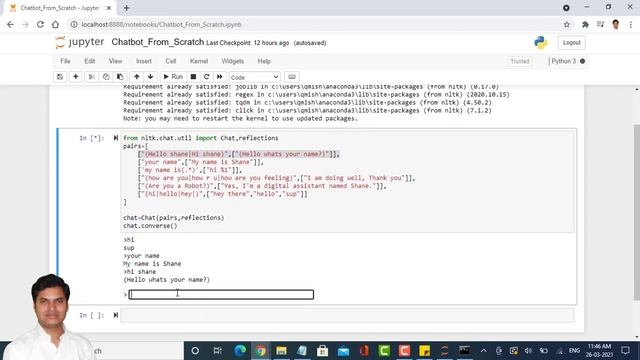The width and height of the screenshot is (640, 360).
Task: Paste cells below icon
Action: pos(120,77)
